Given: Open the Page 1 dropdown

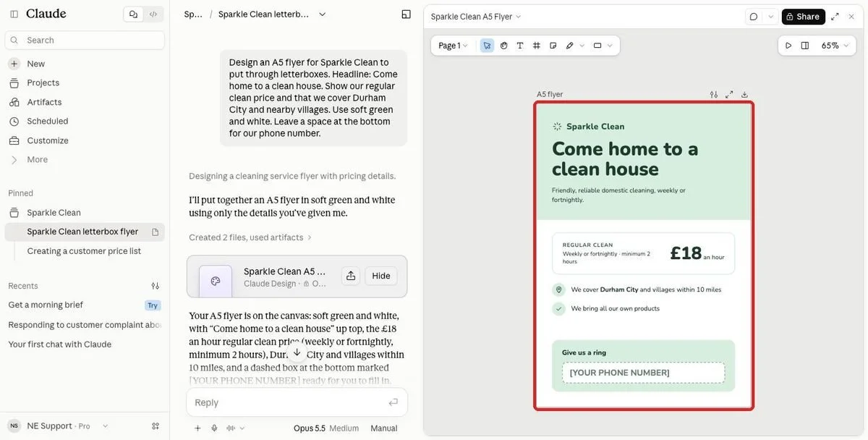Looking at the screenshot, I should point(453,46).
